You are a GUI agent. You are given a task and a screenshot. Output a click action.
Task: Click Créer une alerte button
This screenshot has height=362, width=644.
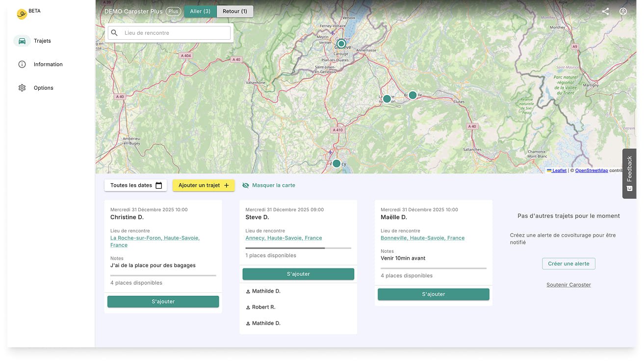click(568, 264)
